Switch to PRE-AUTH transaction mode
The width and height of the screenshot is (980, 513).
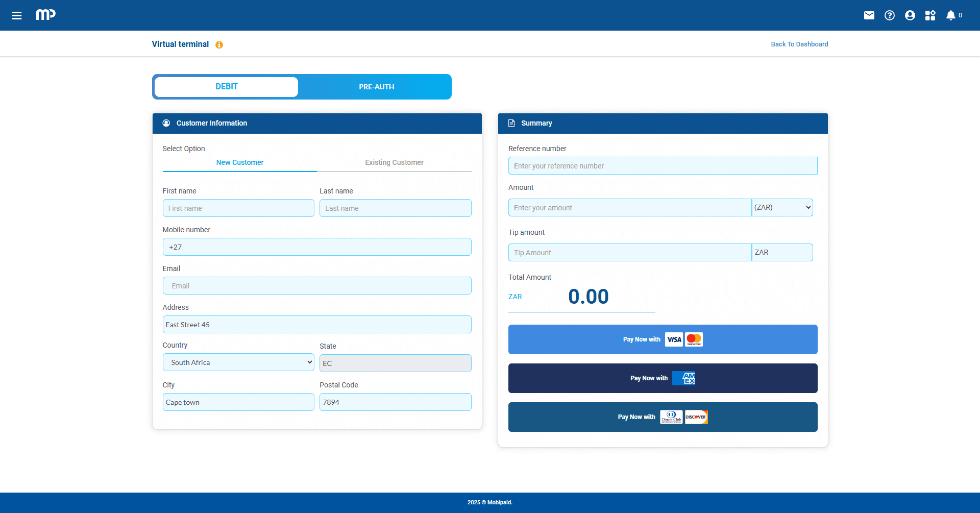pos(376,87)
